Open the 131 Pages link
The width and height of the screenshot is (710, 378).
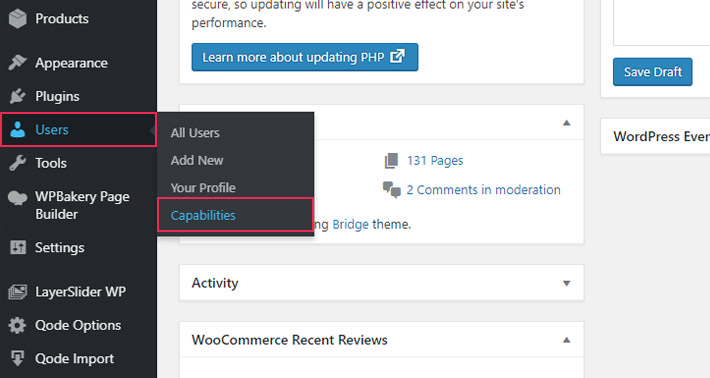[435, 161]
